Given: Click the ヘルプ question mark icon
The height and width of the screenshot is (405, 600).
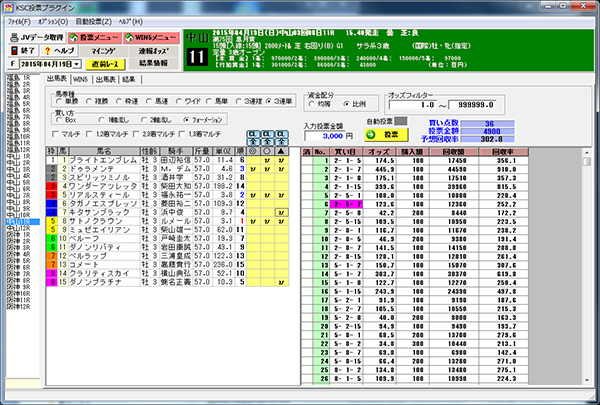Looking at the screenshot, I should pyautogui.click(x=47, y=51).
